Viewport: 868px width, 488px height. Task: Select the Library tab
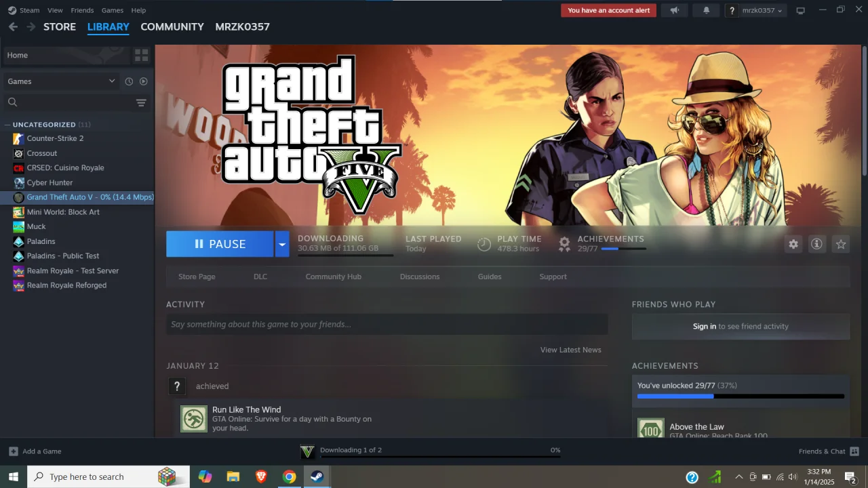108,26
